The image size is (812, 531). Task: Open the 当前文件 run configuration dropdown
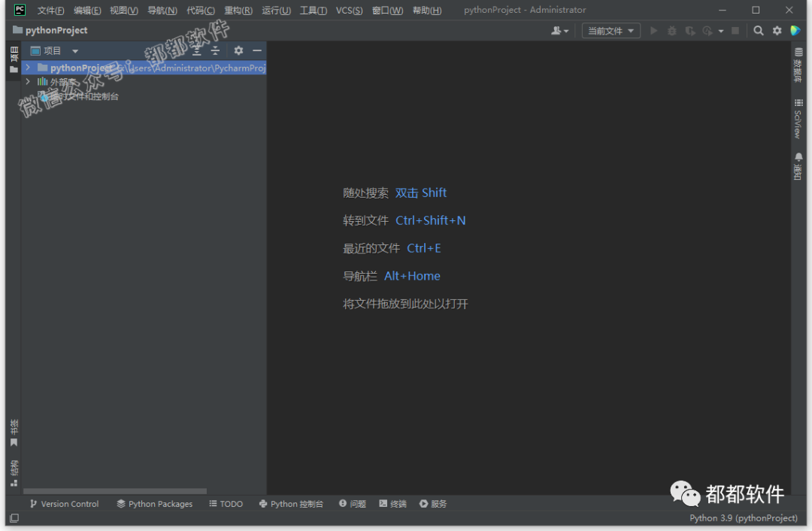[611, 31]
